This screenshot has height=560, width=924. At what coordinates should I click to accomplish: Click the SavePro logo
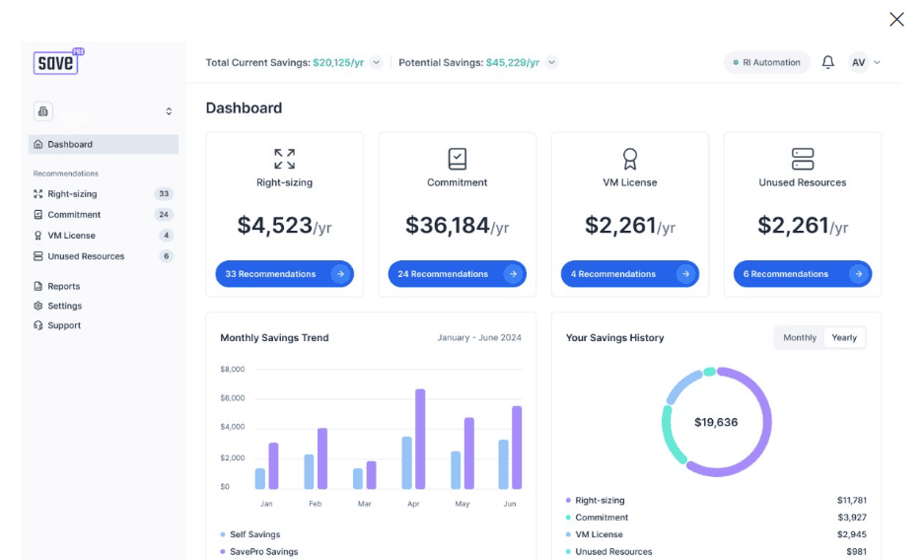click(x=55, y=62)
